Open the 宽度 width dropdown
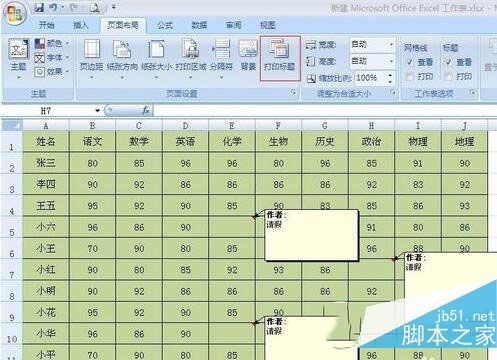This screenshot has width=497, height=360. click(x=391, y=44)
